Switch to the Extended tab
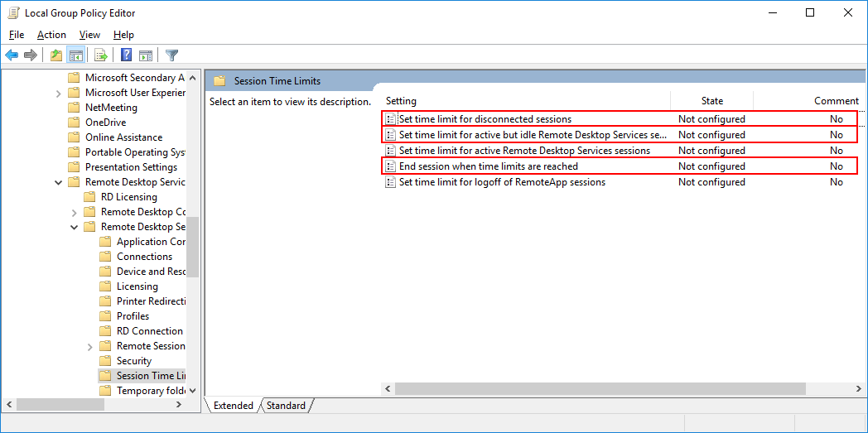This screenshot has height=433, width=868. click(x=234, y=406)
